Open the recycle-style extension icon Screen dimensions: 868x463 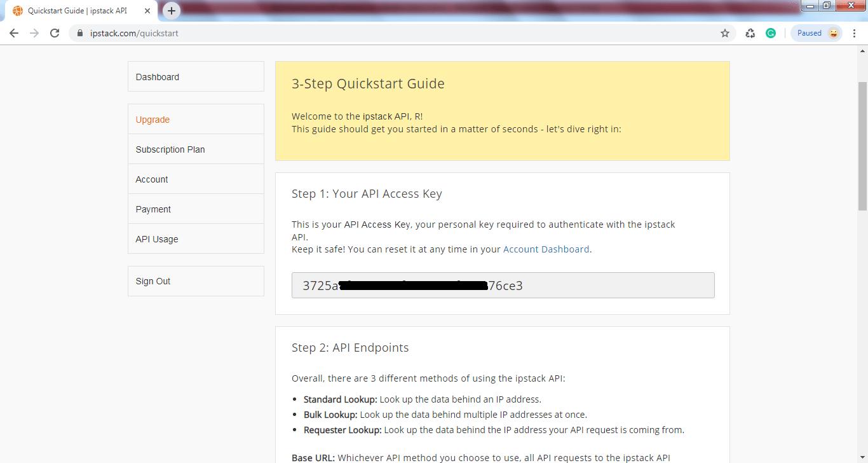click(750, 33)
